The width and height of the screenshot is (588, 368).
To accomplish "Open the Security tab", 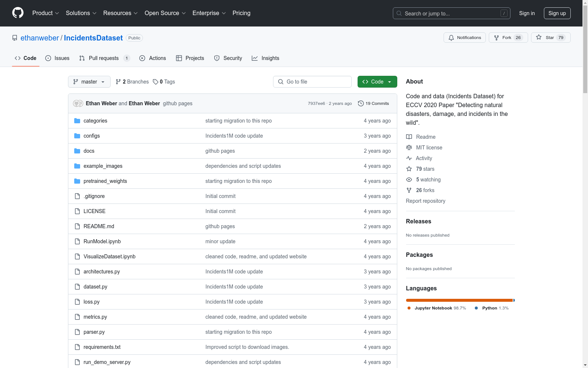I will [228, 58].
